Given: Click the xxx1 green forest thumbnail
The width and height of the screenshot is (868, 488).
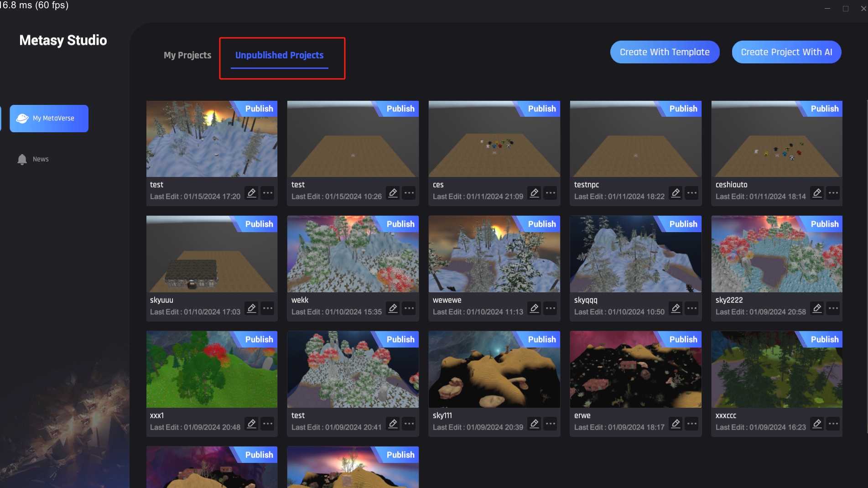Looking at the screenshot, I should tap(212, 373).
